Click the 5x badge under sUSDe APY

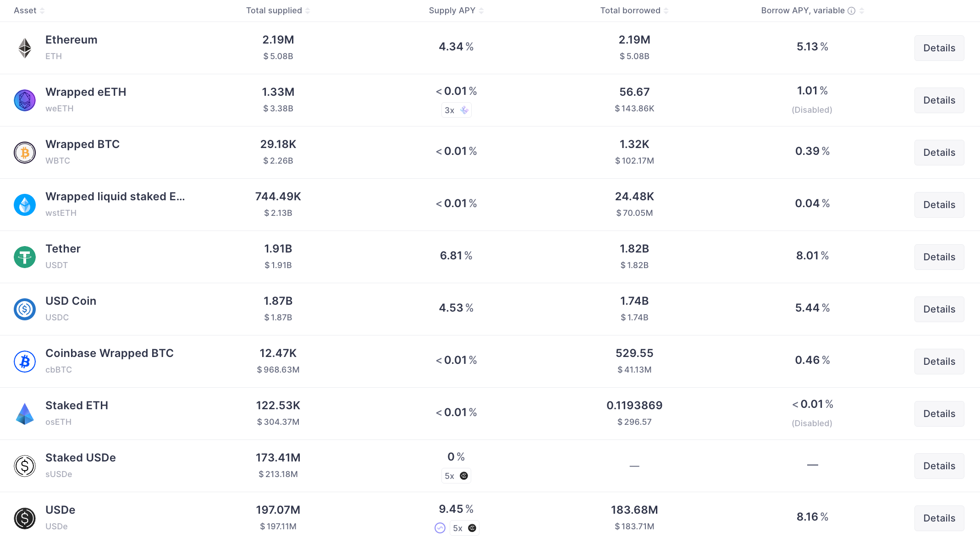point(456,476)
